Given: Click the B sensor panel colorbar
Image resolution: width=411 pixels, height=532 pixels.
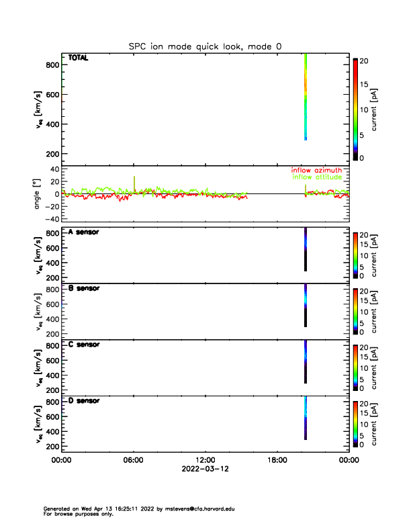Looking at the screenshot, I should (x=355, y=310).
